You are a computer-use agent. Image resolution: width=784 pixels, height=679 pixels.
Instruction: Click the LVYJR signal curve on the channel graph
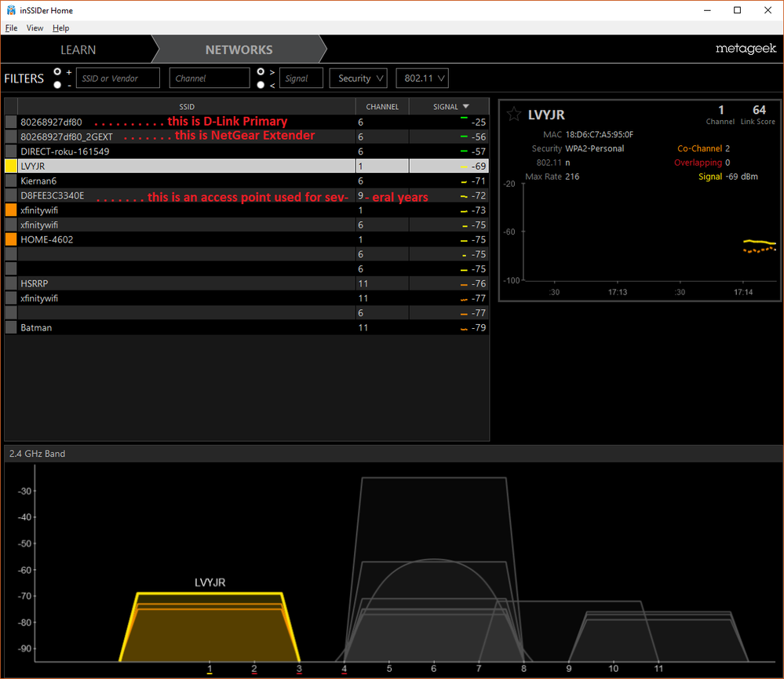[209, 593]
